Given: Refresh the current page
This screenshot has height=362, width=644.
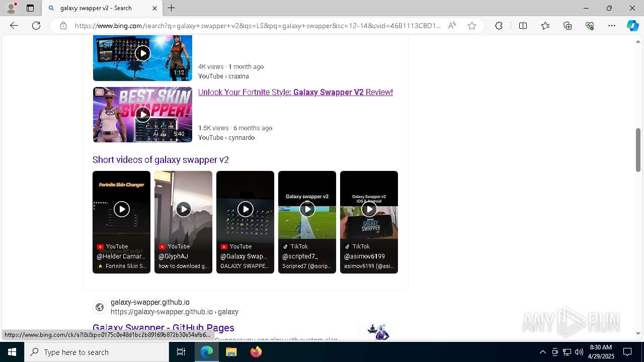Looking at the screenshot, I should (x=36, y=26).
